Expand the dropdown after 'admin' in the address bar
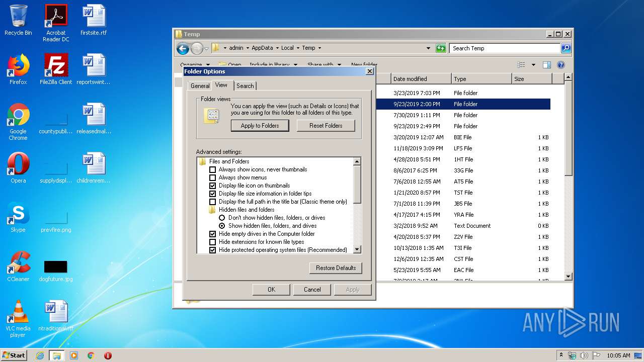 248,48
